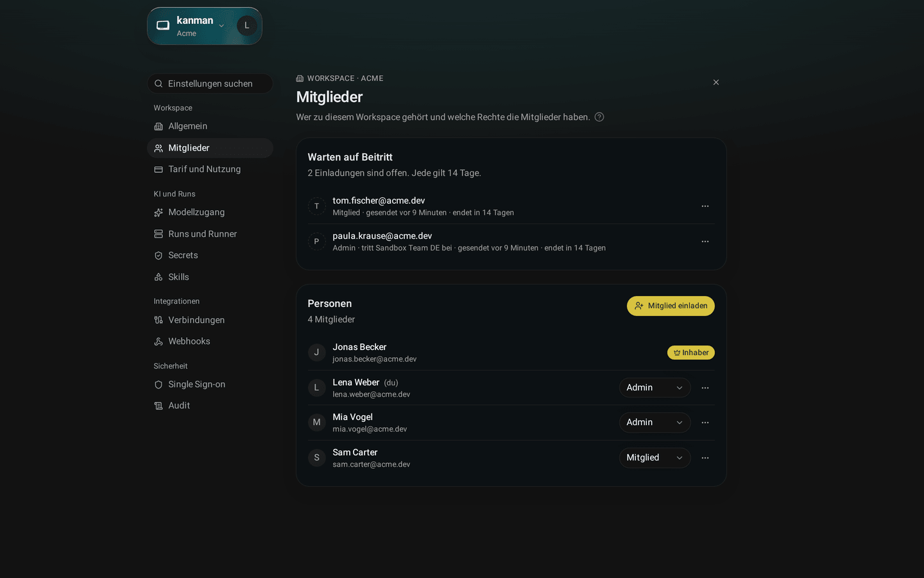This screenshot has height=578, width=924.
Task: Open Modellzugang settings
Action: pos(210,213)
